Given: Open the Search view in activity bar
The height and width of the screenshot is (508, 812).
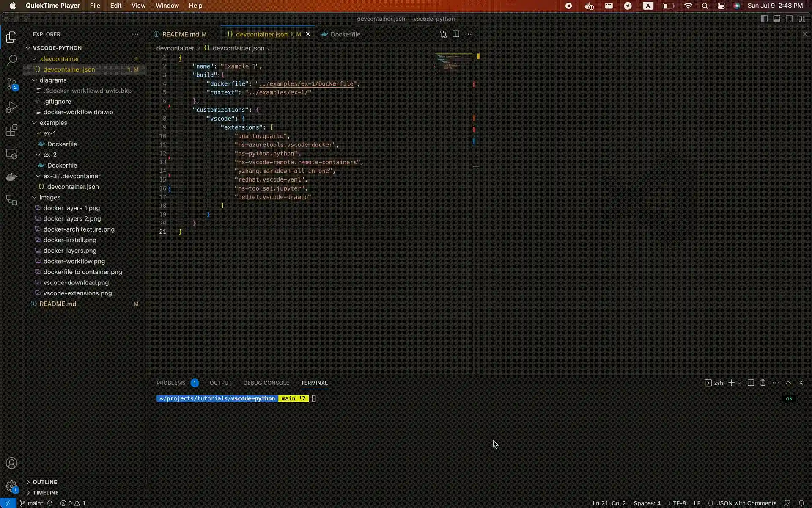Looking at the screenshot, I should (x=11, y=60).
